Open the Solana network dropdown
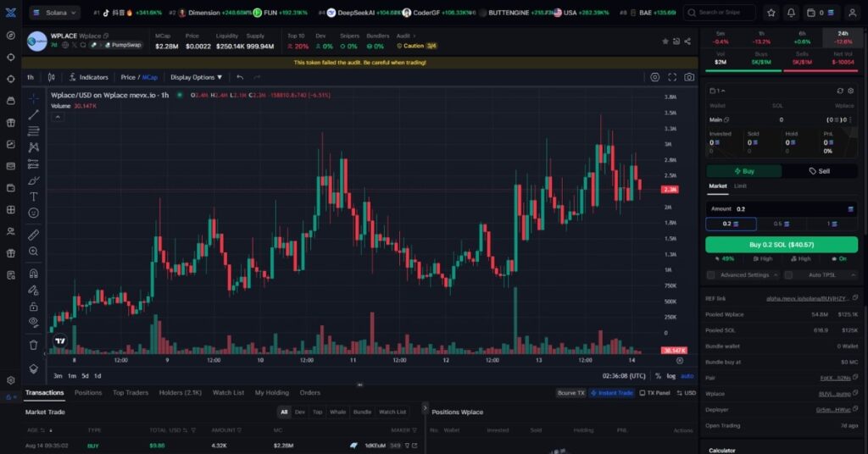 55,12
